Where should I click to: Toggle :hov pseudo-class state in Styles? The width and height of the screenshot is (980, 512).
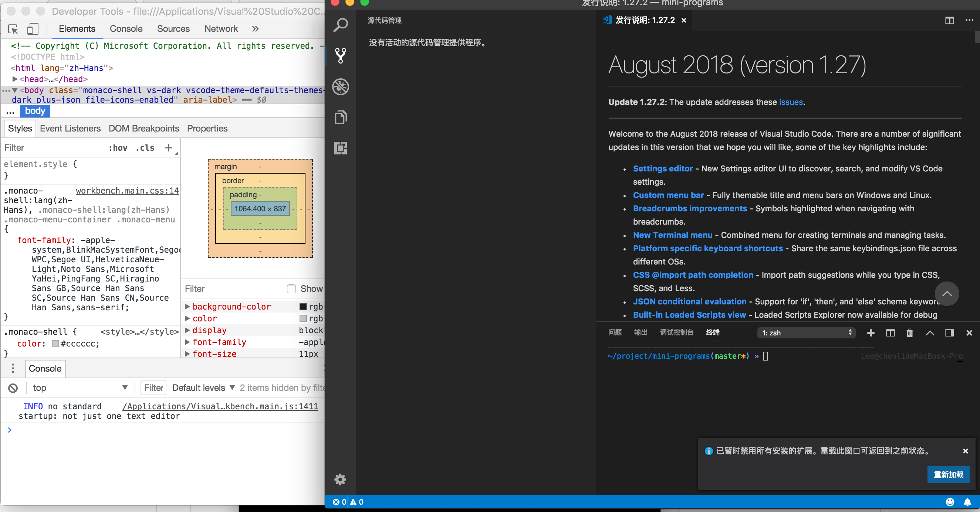point(118,148)
